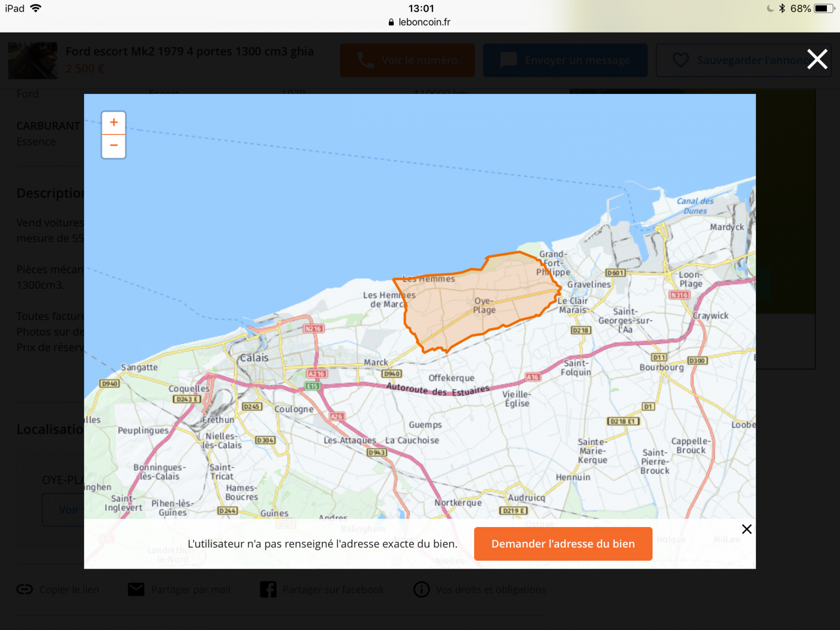The width and height of the screenshot is (840, 630).
Task: Click Envoyer un message button
Action: 565,60
